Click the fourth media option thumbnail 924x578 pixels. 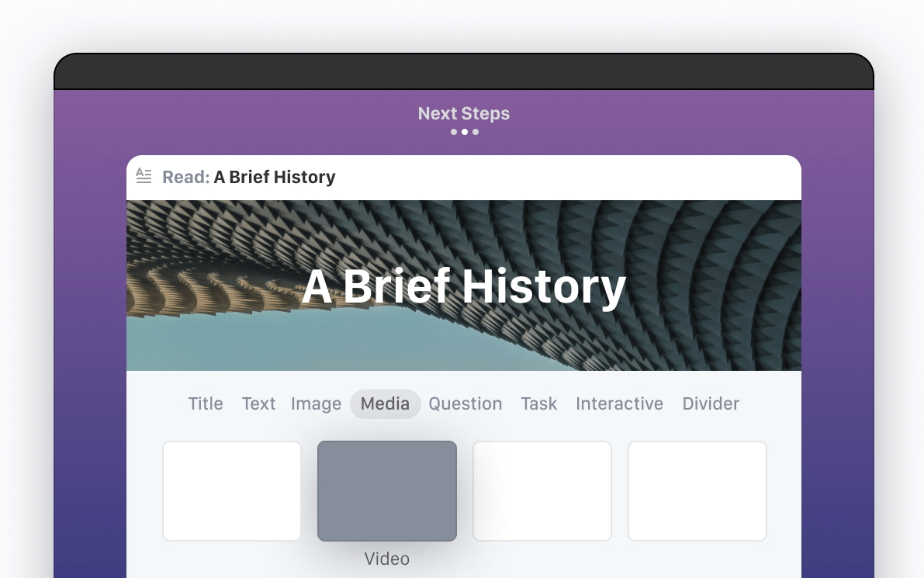click(x=697, y=490)
